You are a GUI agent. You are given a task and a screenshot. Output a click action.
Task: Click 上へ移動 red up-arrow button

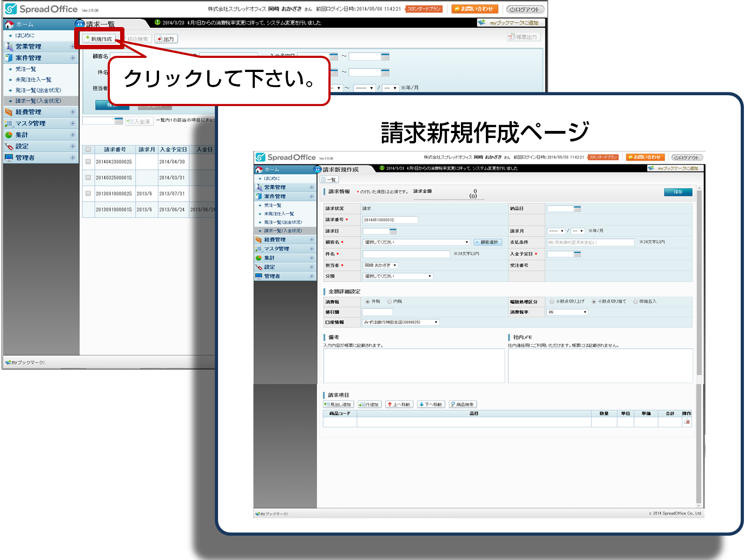coord(399,405)
